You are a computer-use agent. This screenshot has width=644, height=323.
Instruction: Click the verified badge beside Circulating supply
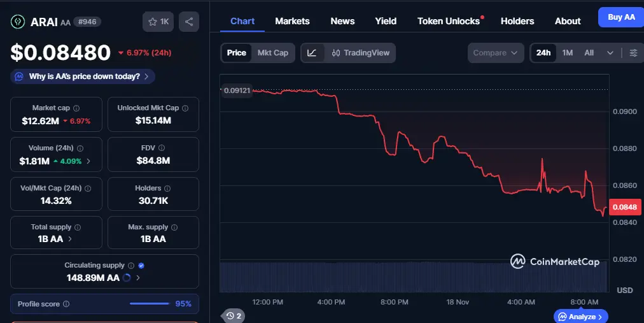[141, 266]
